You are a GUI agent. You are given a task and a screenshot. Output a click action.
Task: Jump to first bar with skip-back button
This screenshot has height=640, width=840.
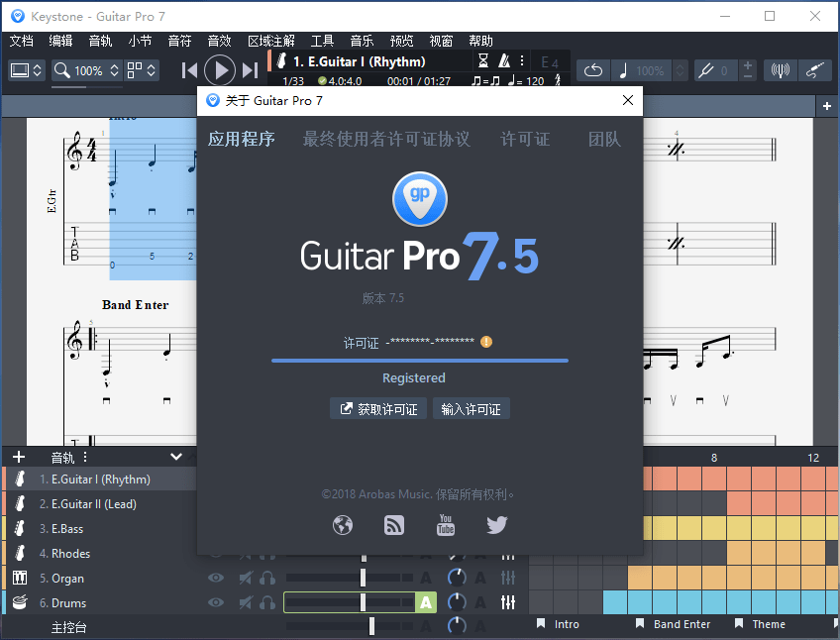coord(189,70)
